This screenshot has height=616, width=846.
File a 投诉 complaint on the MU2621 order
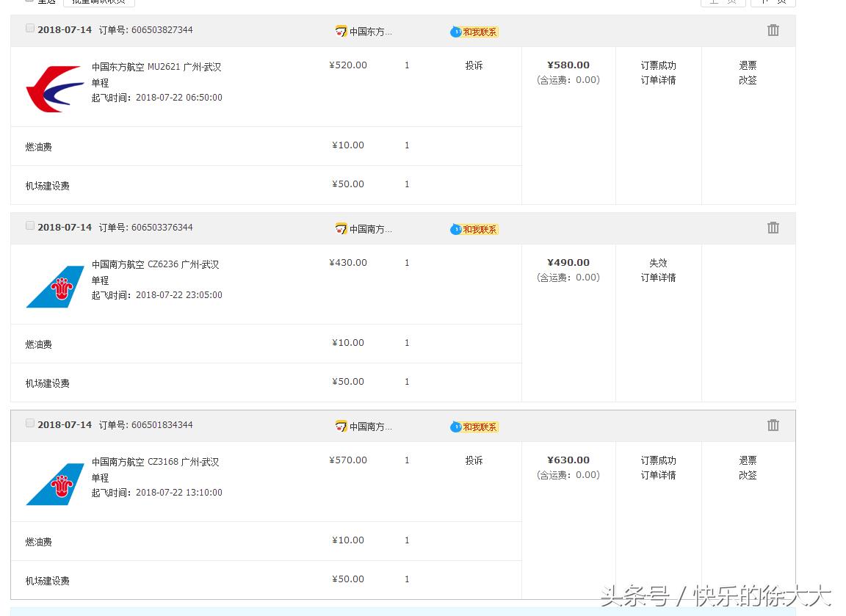pos(474,65)
